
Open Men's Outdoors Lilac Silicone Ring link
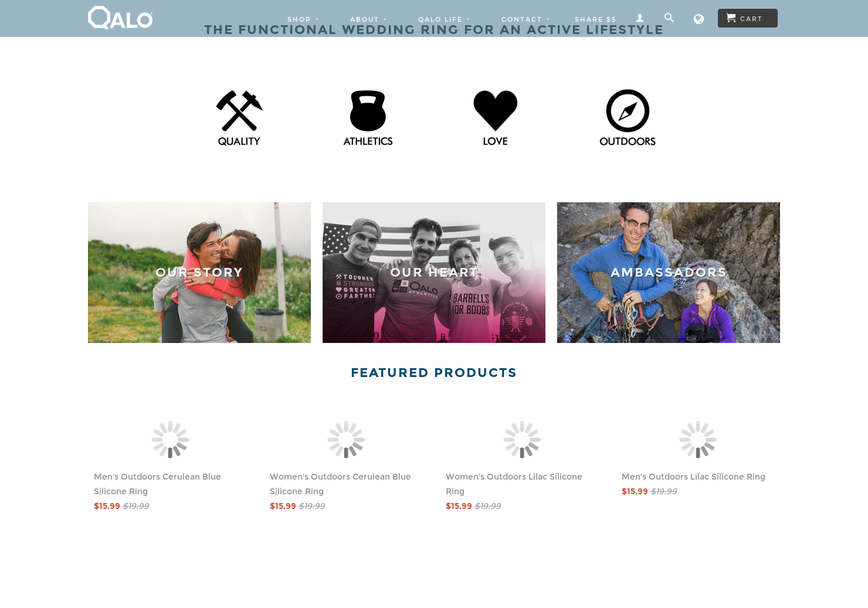tap(693, 477)
